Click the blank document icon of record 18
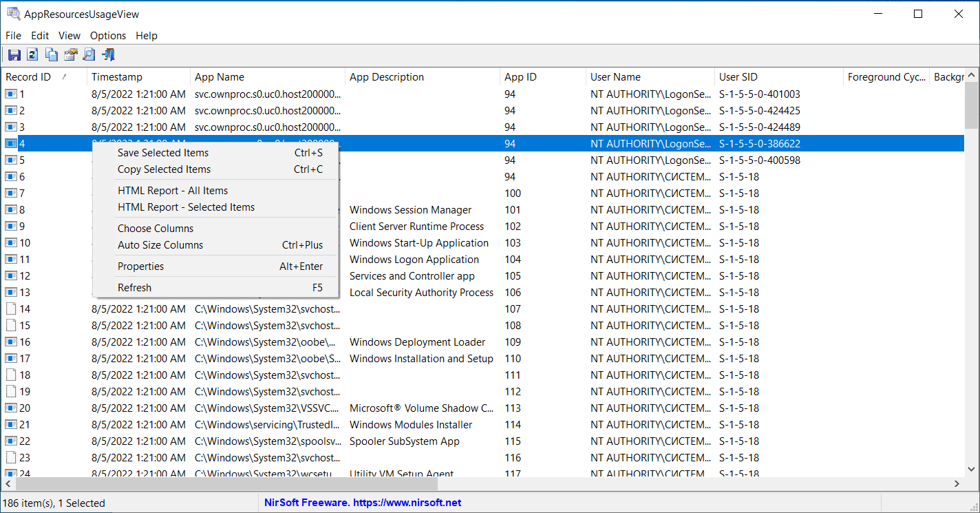Screen dimensions: 980x513 point(11,375)
